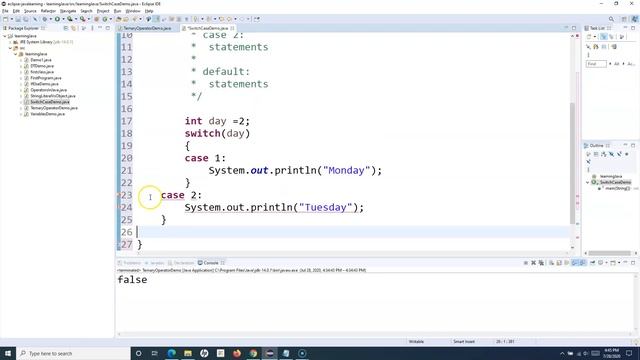
Task: Open the File menu
Action: (x=5, y=11)
